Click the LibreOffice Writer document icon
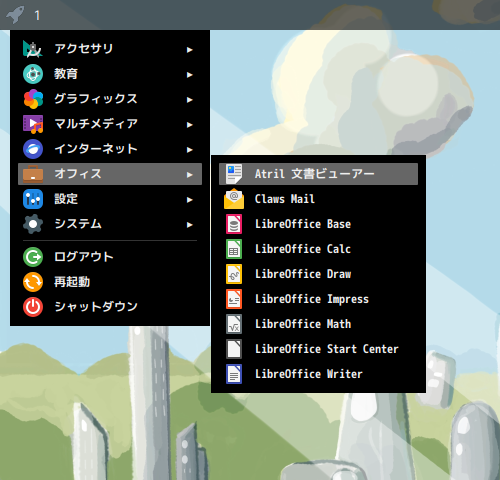This screenshot has height=480, width=500. click(234, 374)
